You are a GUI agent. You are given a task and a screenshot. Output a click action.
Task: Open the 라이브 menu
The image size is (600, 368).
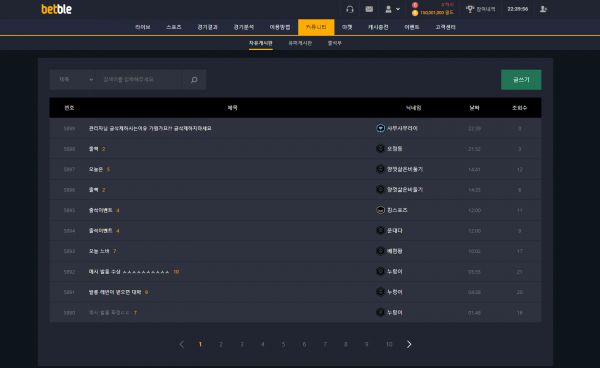(x=143, y=27)
